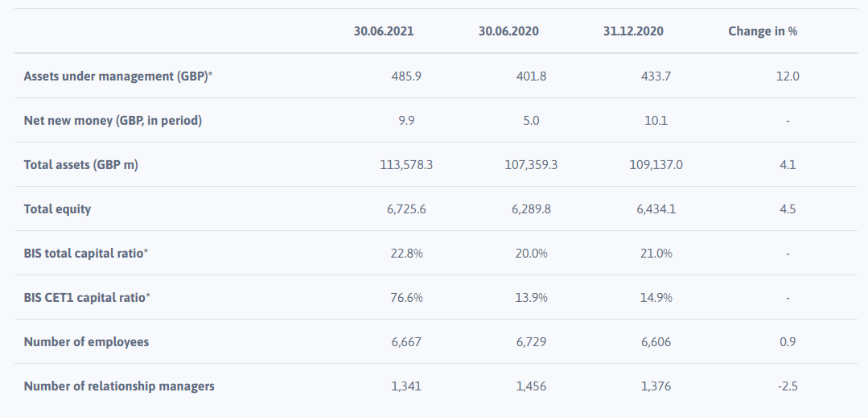Screen dimensions: 868x417
Task: Click the 31.12.2020 column header
Action: pyautogui.click(x=633, y=31)
